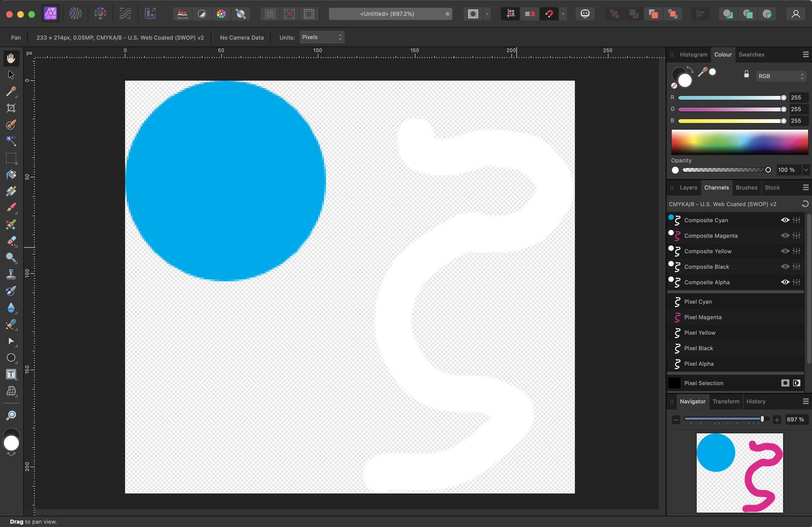Open the Colour panel options menu

pos(806,55)
